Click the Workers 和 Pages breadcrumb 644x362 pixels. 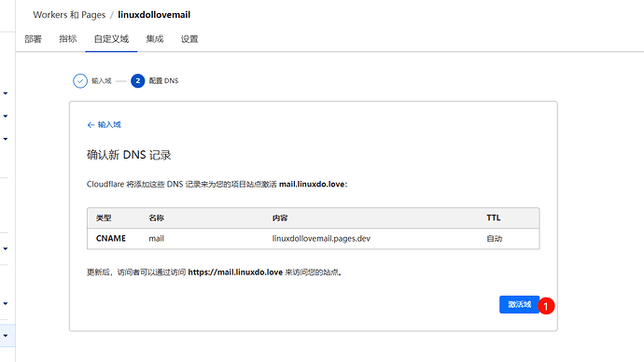pyautogui.click(x=69, y=15)
